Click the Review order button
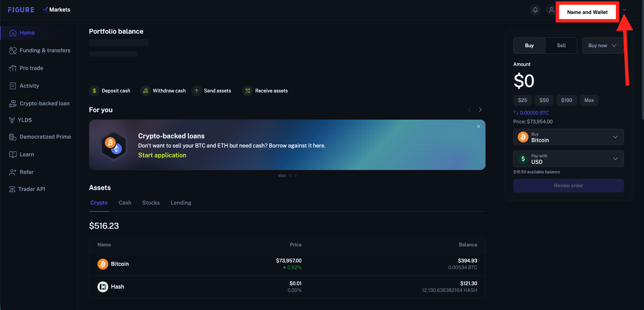644x310 pixels. [569, 186]
